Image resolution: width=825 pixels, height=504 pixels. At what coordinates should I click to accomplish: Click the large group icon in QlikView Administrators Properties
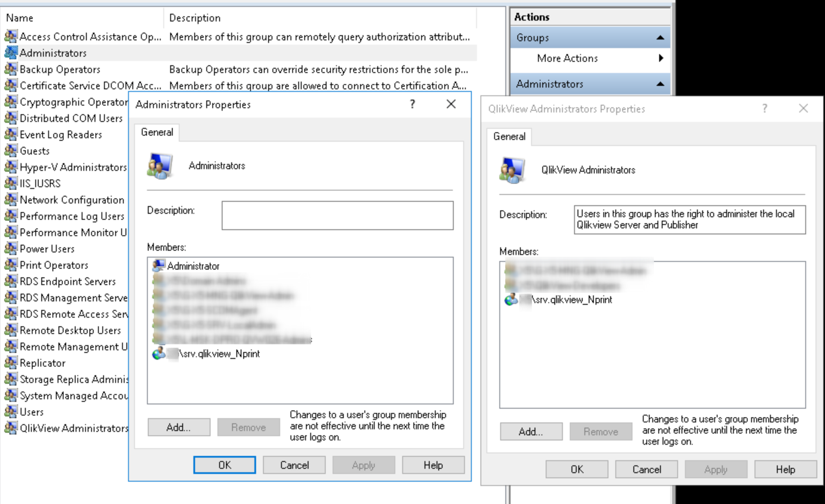tap(512, 170)
